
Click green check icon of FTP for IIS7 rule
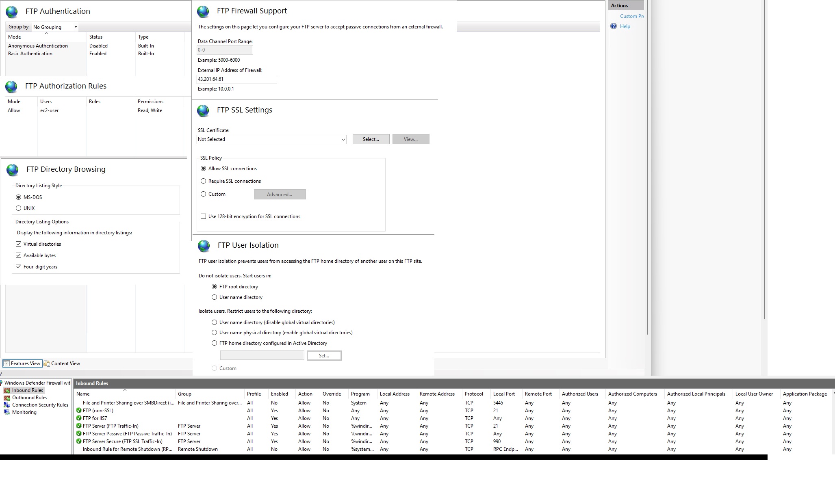pos(79,418)
